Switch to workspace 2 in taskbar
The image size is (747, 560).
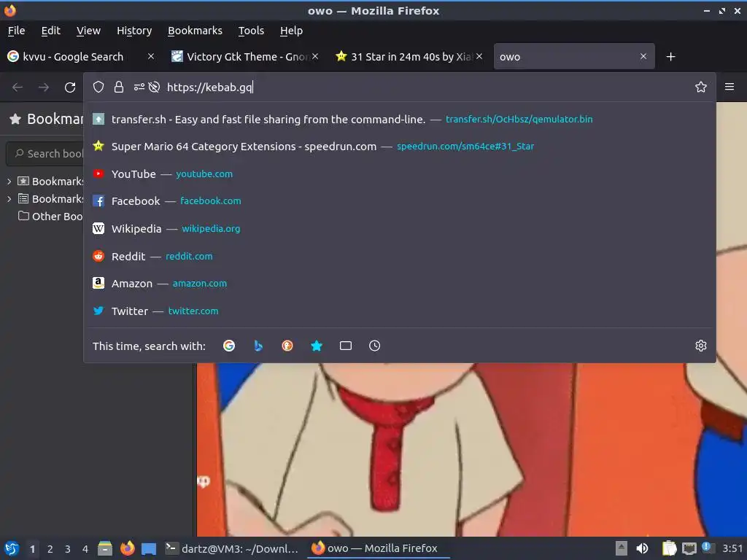coord(50,549)
